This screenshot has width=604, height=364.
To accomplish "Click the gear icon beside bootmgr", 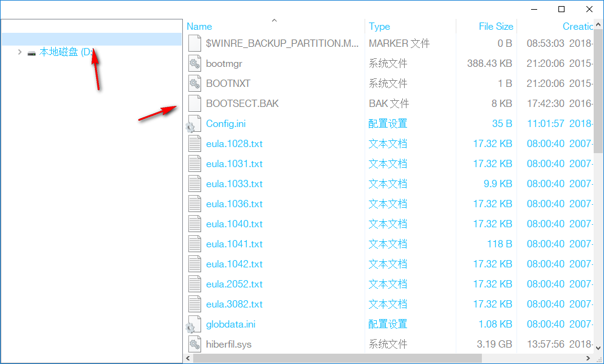I will [194, 63].
